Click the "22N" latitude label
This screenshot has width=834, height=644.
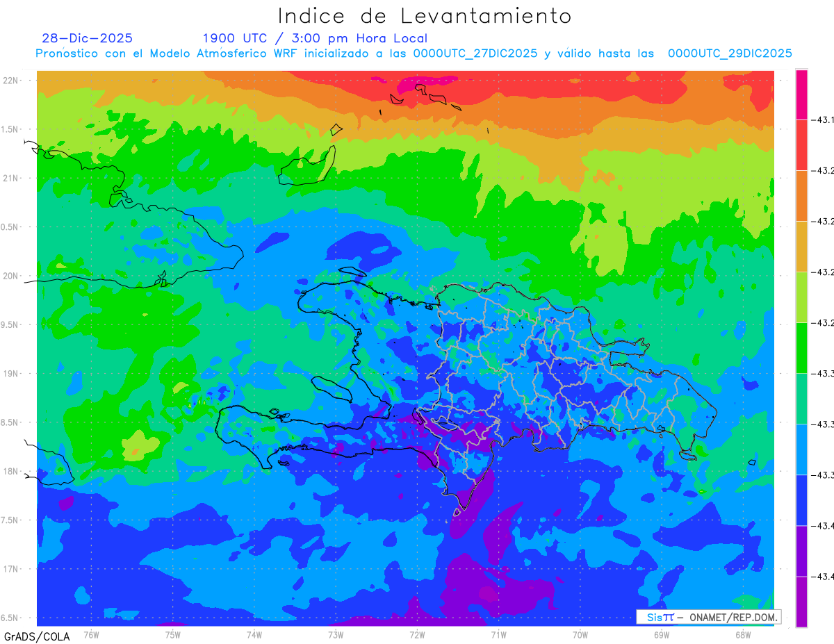click(x=11, y=80)
